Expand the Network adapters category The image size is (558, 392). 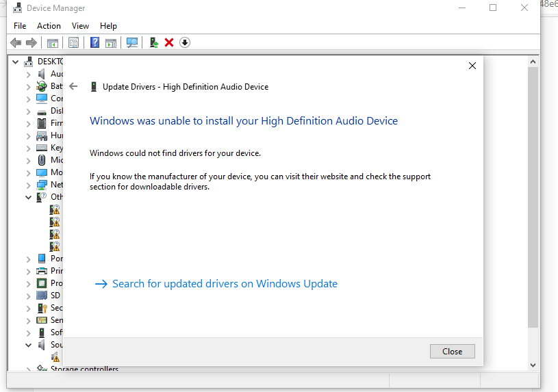pyautogui.click(x=29, y=185)
